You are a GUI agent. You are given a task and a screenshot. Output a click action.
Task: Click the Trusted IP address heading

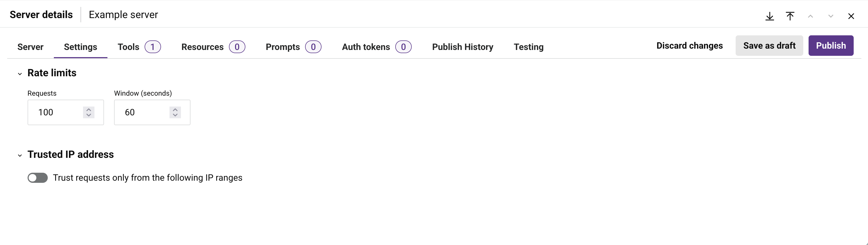pyautogui.click(x=71, y=155)
